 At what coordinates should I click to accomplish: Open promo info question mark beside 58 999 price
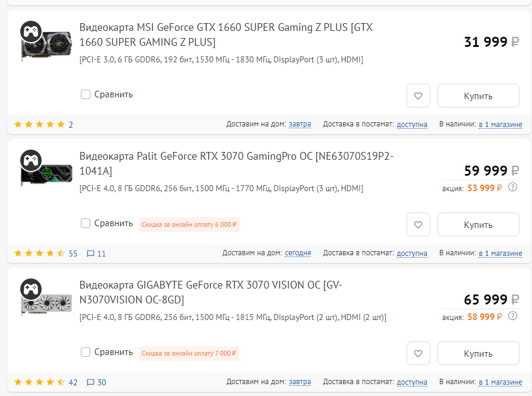click(512, 316)
